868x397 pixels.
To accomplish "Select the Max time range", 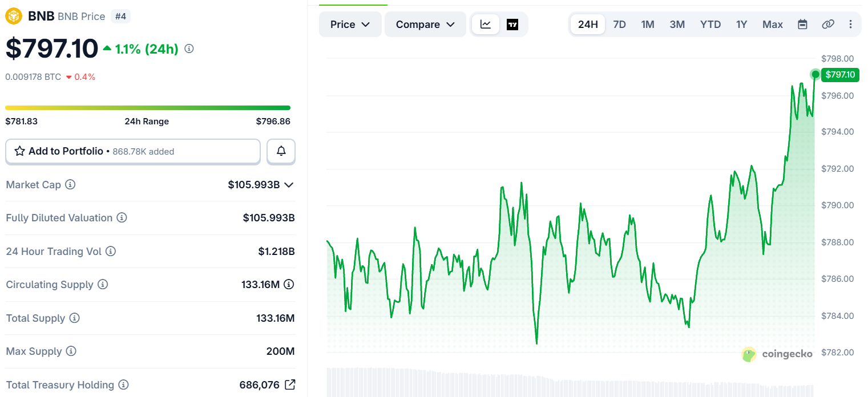I will tap(773, 25).
